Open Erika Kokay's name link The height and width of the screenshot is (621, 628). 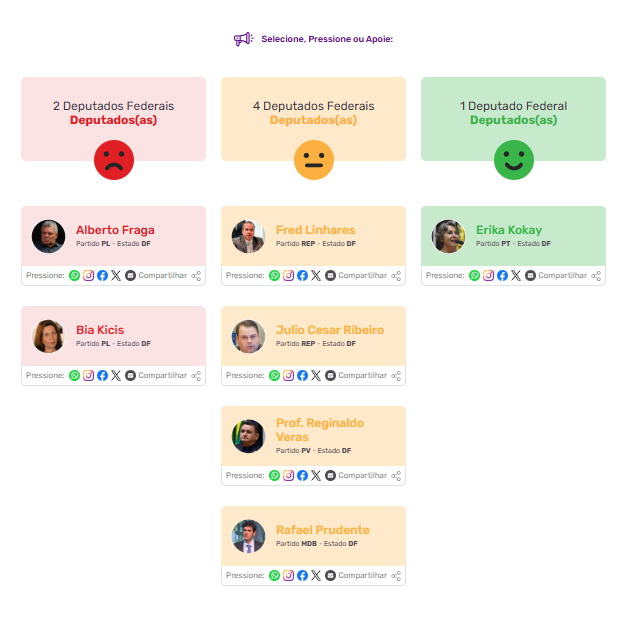click(x=508, y=230)
